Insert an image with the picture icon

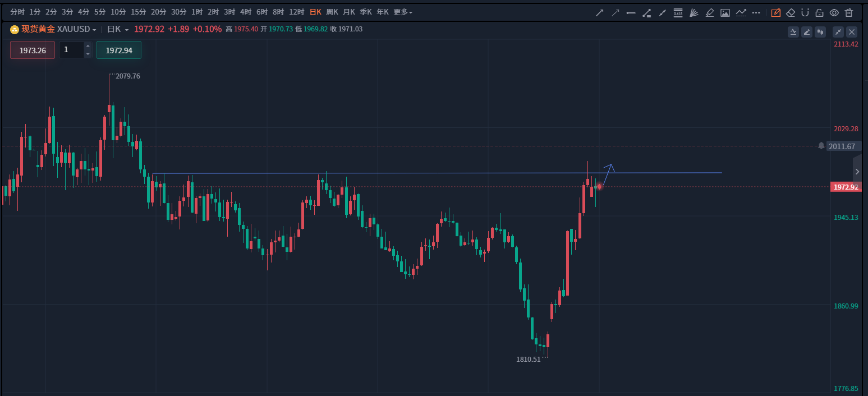click(x=725, y=12)
